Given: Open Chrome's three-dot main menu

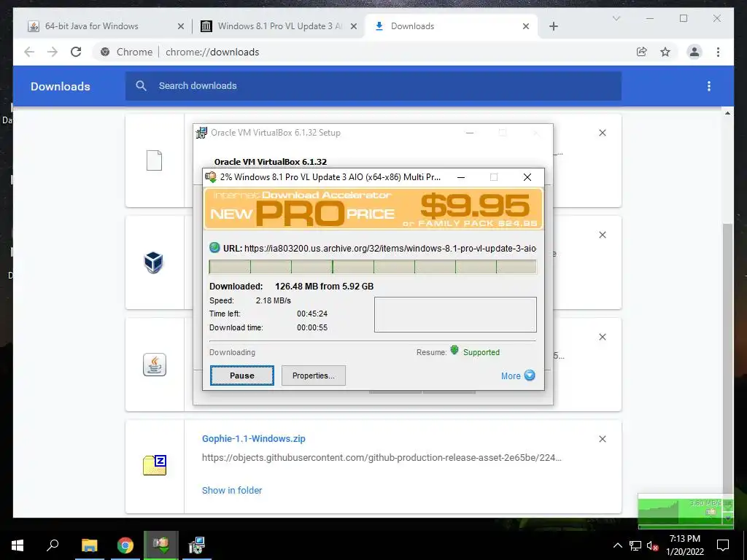Looking at the screenshot, I should [x=718, y=52].
